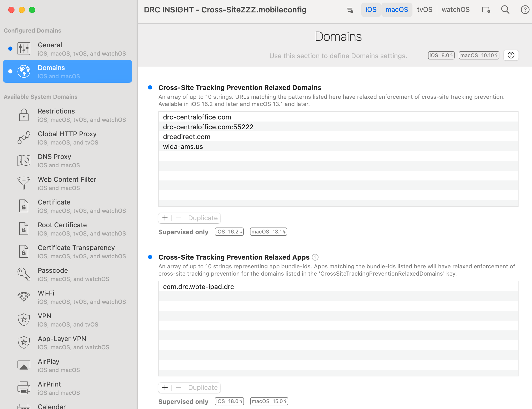Image resolution: width=532 pixels, height=409 pixels.
Task: Click the Certificate document-lock icon
Action: click(x=24, y=206)
